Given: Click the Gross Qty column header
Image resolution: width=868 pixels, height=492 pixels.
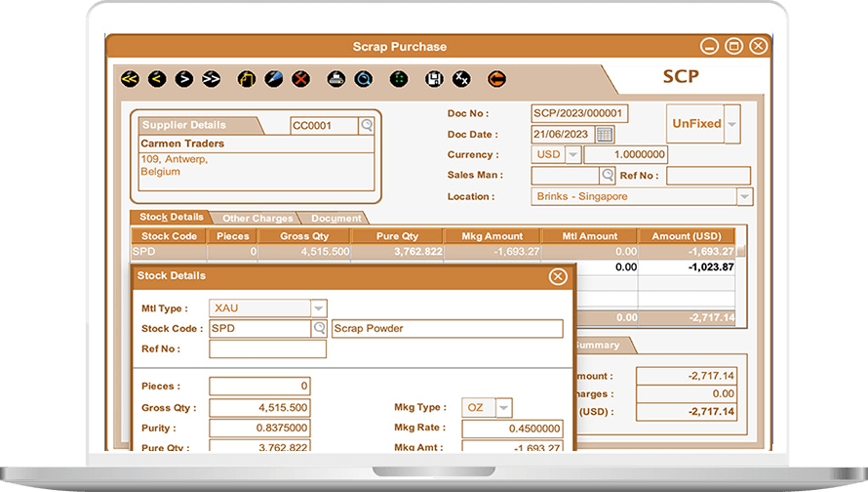Looking at the screenshot, I should pos(304,236).
